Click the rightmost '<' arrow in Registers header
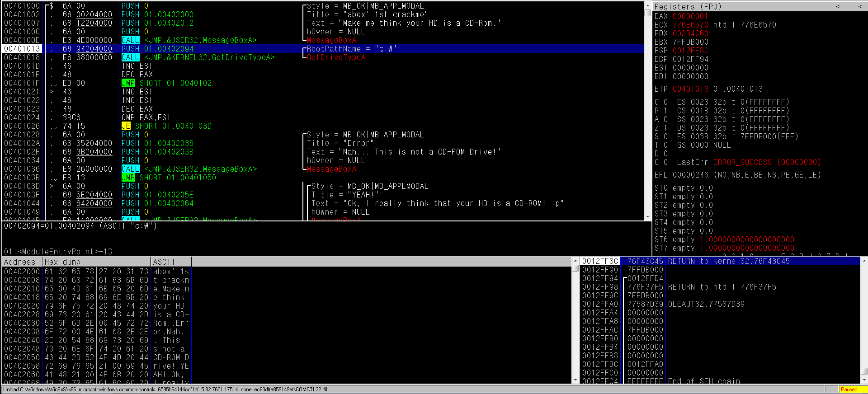 [860, 6]
